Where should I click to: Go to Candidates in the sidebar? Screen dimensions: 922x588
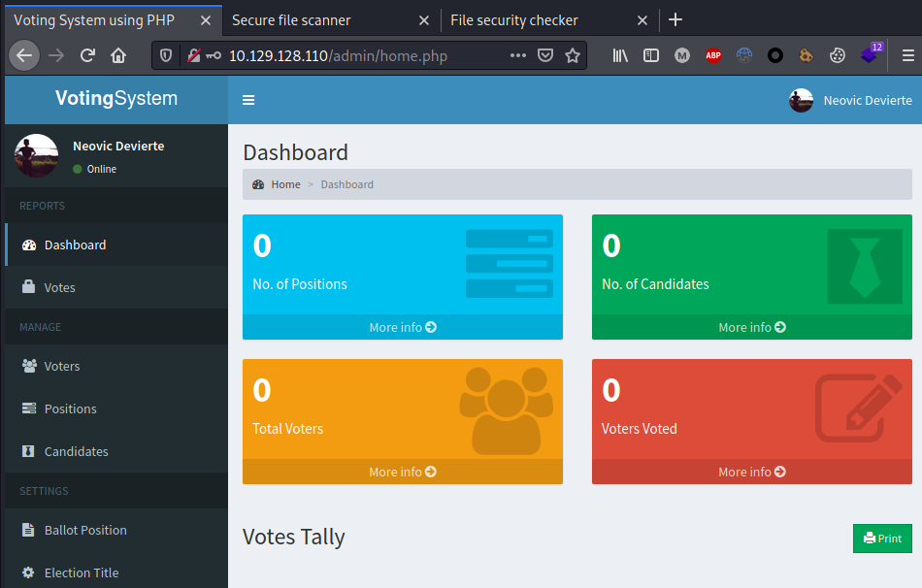(x=76, y=452)
